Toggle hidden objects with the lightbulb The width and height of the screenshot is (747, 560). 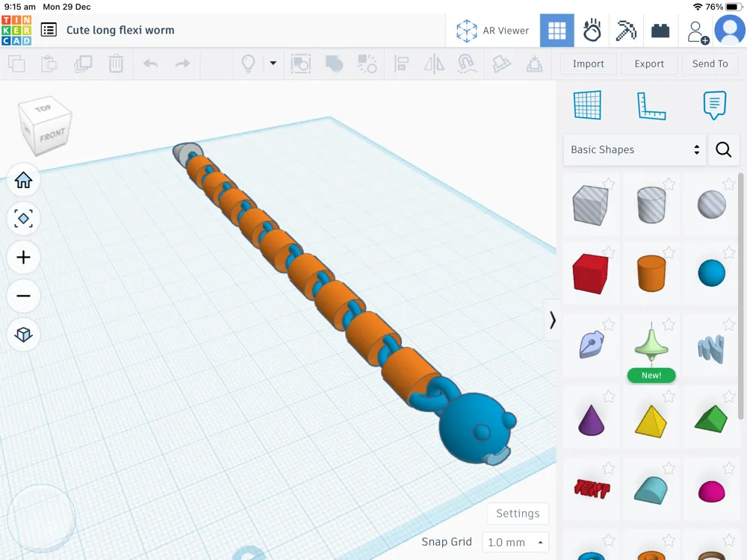(249, 63)
